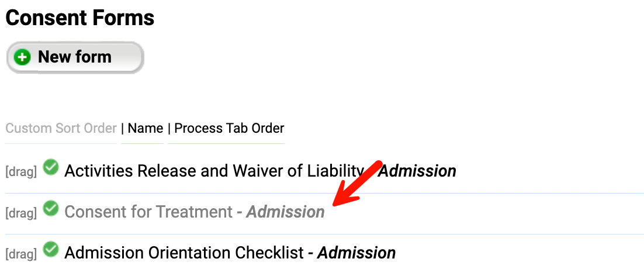This screenshot has width=644, height=269.
Task: Sort forms by Custom Sort Order
Action: (x=61, y=128)
